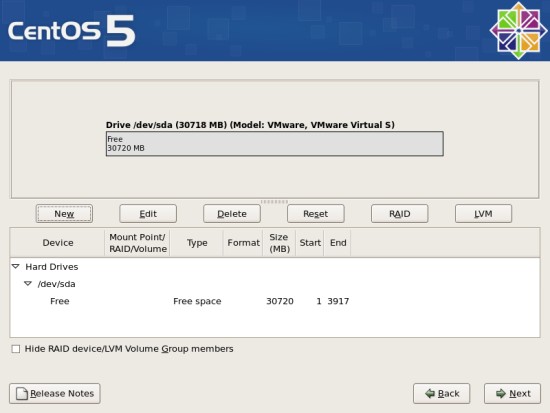Select the Free space row in table

coord(275,301)
